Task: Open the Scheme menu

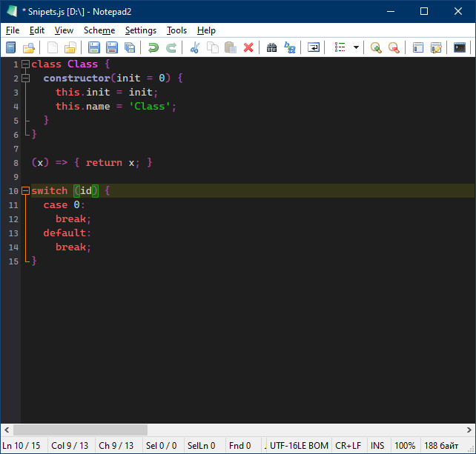Action: pos(99,30)
